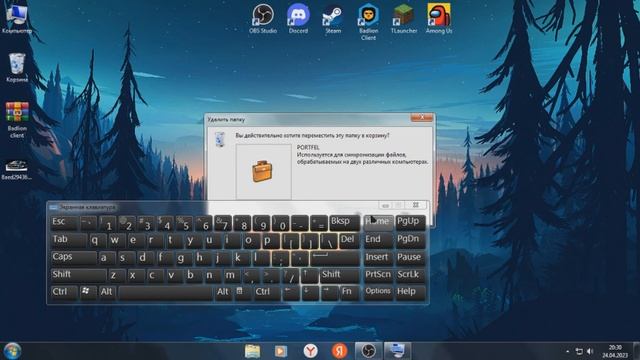This screenshot has width=640, height=360.
Task: Open File Explorer from the taskbar
Action: click(x=252, y=351)
